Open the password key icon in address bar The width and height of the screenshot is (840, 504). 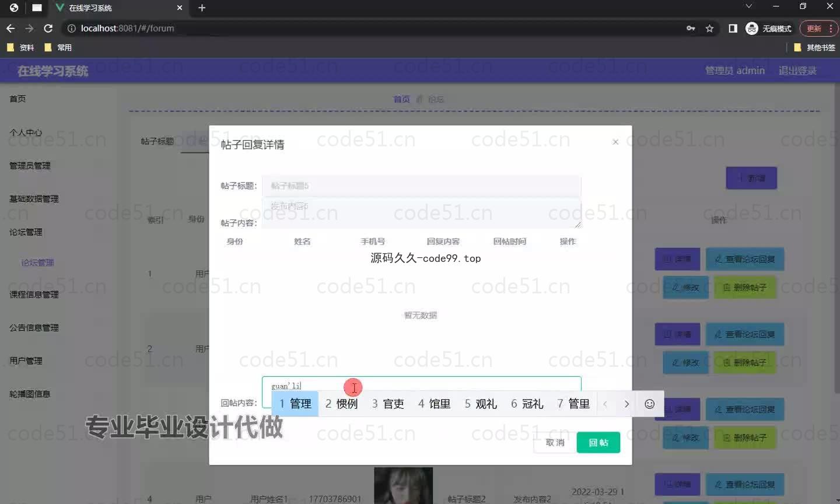(691, 28)
